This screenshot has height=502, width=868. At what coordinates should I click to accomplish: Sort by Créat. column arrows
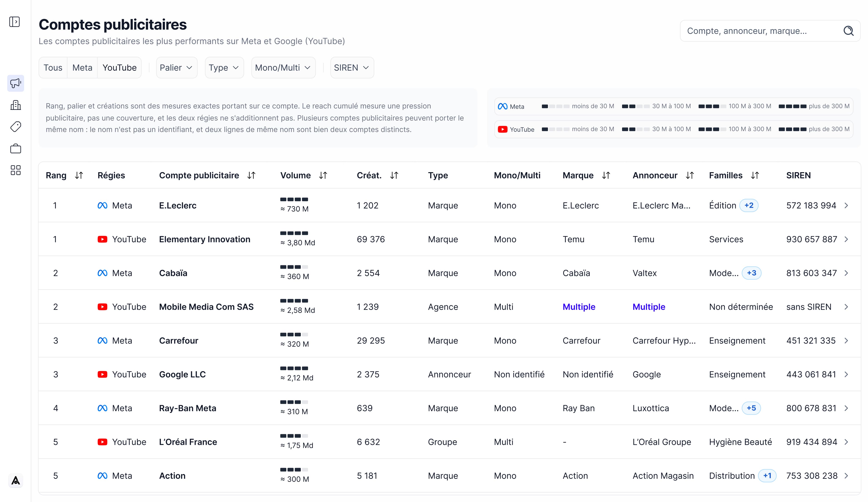point(394,176)
